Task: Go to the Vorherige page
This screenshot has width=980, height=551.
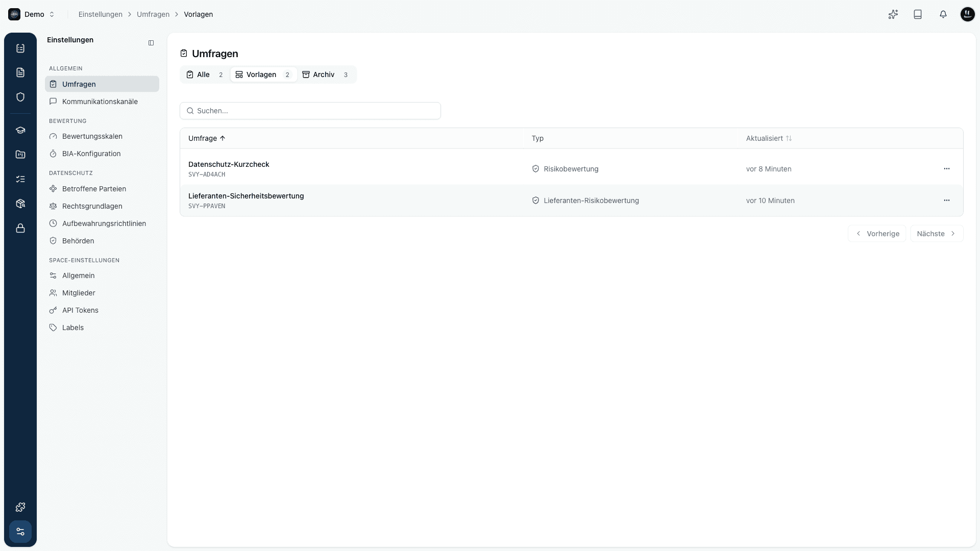Action: click(x=877, y=234)
